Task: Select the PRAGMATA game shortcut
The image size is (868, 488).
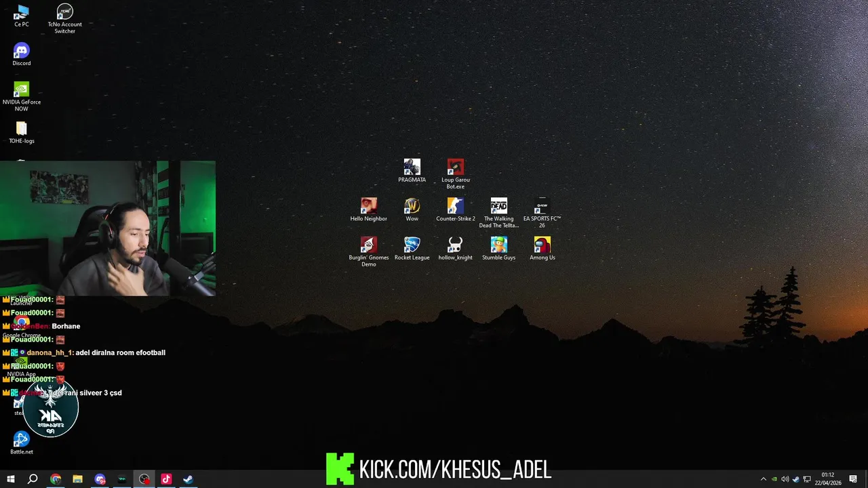Action: 412,171
